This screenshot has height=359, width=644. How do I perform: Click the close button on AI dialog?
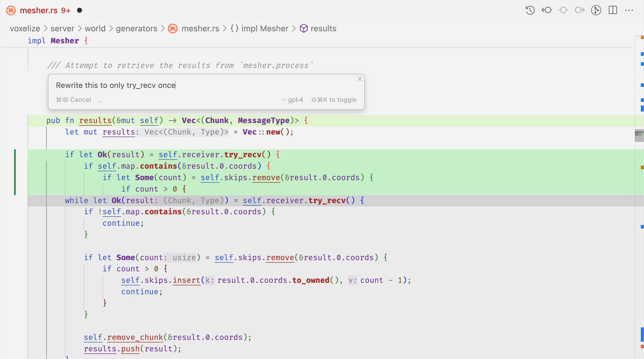click(360, 79)
